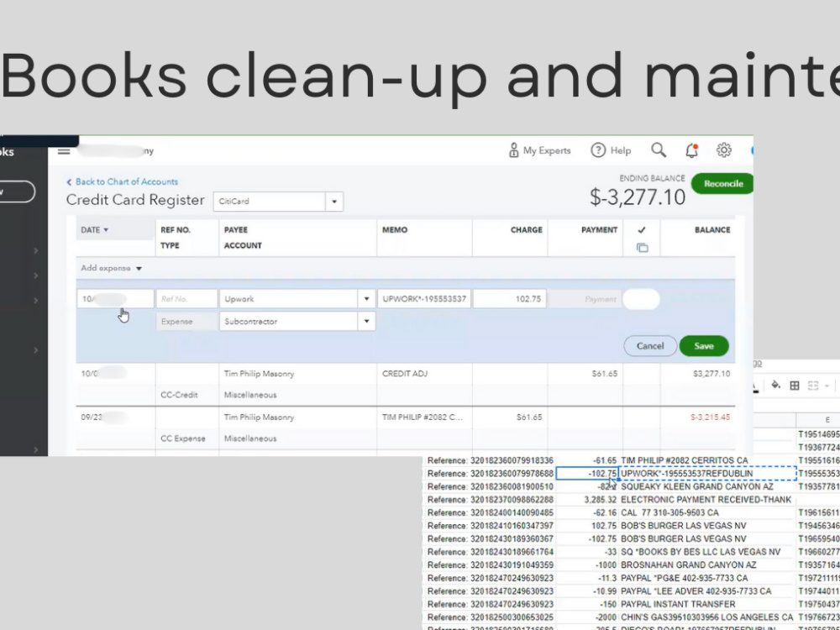Image resolution: width=840 pixels, height=630 pixels.
Task: Open the settings gear
Action: point(724,150)
